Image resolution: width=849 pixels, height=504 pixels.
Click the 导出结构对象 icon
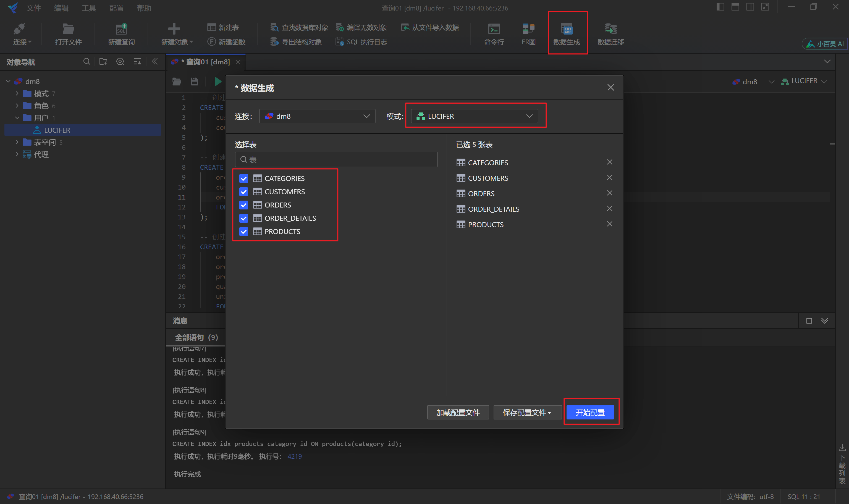[x=296, y=41]
